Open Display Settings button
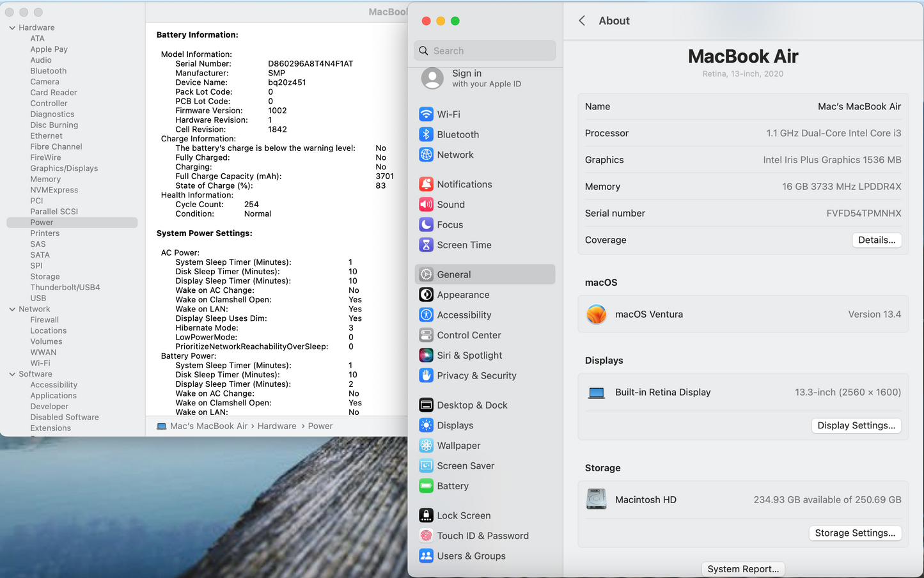924x578 pixels. point(856,425)
